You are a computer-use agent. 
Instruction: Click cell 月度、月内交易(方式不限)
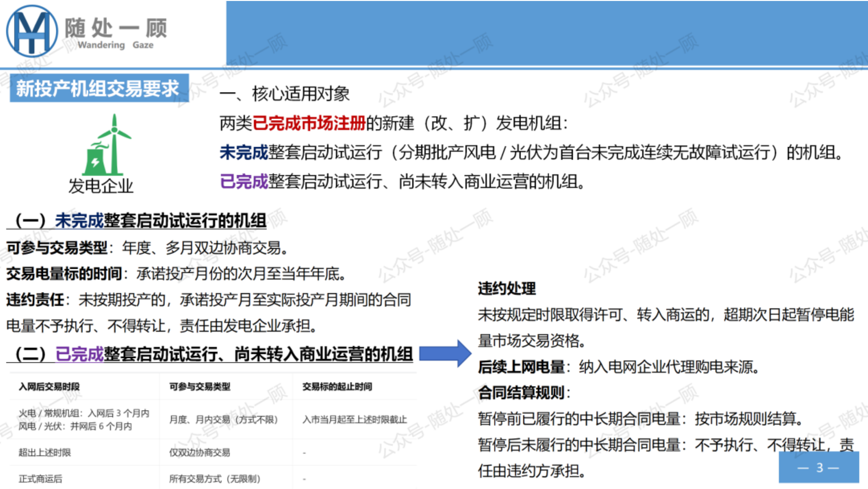point(223,420)
